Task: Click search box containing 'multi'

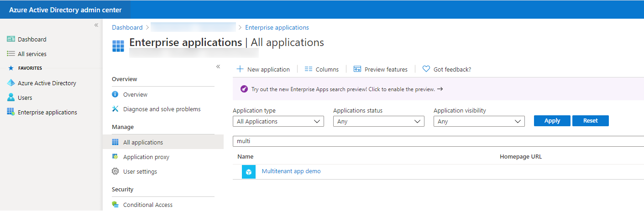Action: pyautogui.click(x=438, y=141)
